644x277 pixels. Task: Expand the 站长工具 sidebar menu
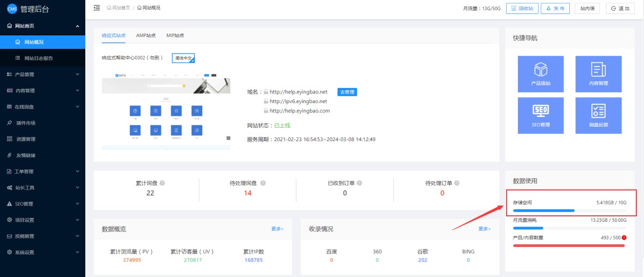(42, 188)
